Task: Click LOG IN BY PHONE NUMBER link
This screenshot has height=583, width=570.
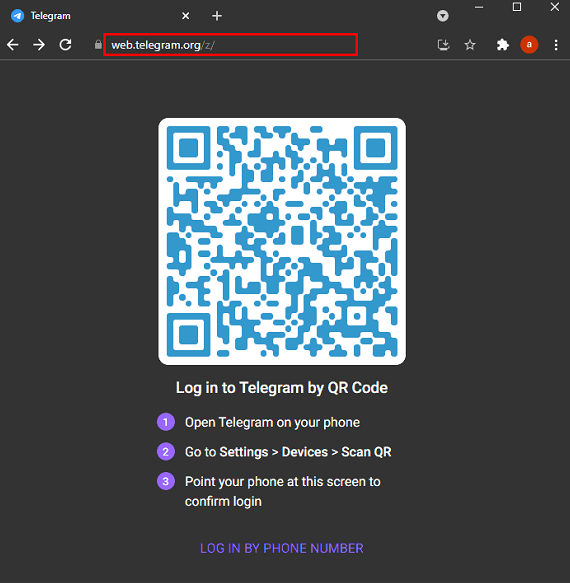Action: 282,548
